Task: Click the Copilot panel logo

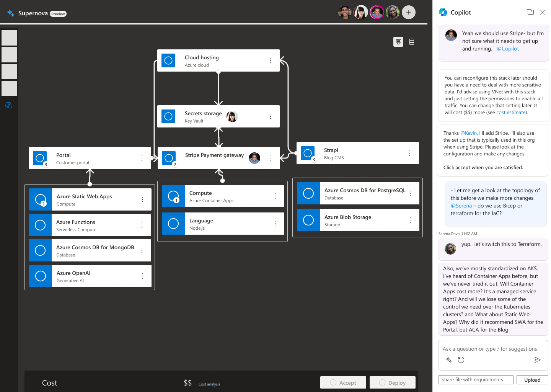Action: [x=443, y=12]
